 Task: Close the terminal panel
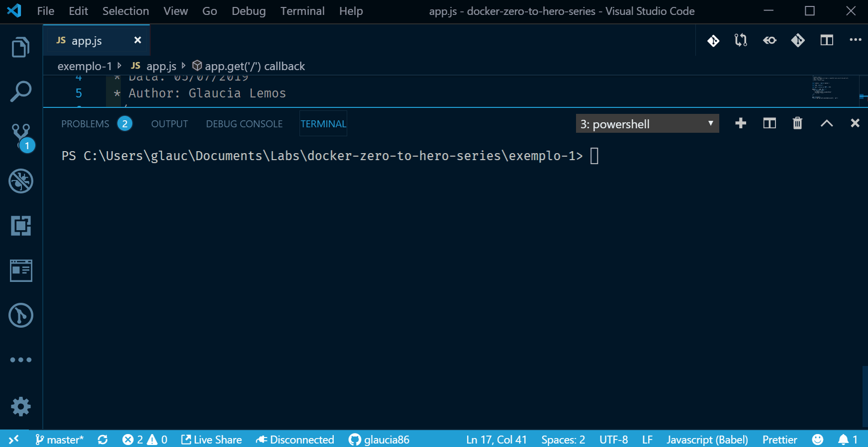pyautogui.click(x=855, y=123)
